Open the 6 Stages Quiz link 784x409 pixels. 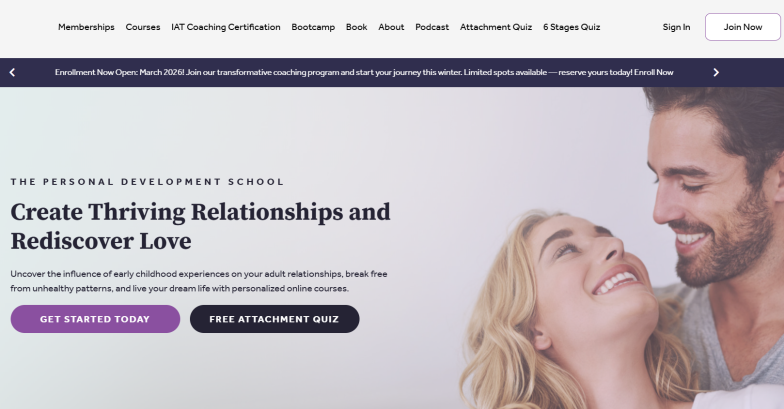point(572,27)
